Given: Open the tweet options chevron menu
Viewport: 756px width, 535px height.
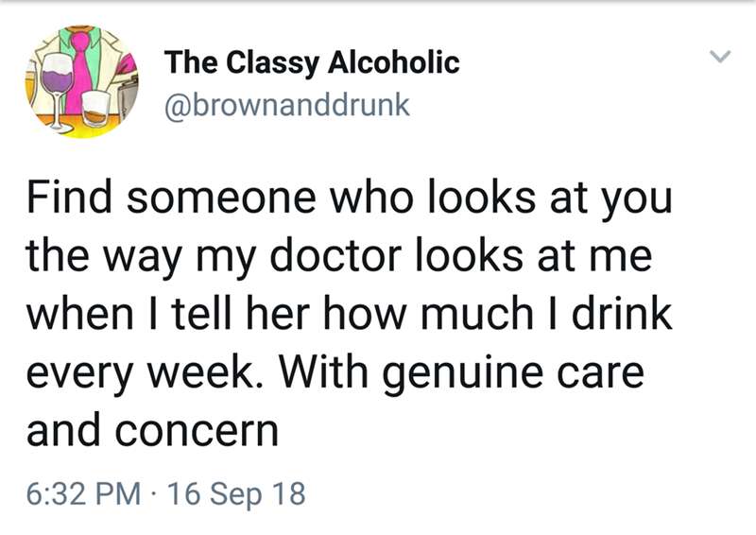Looking at the screenshot, I should coord(720,60).
